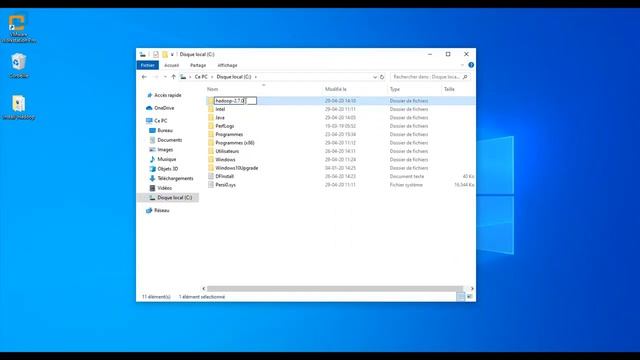Switch to large icons view layout

(470, 297)
